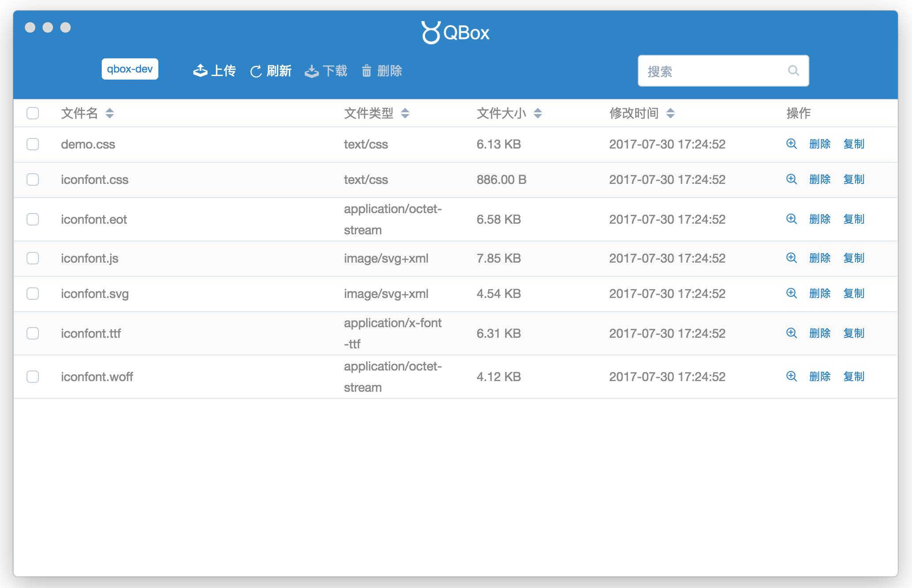Preview iconfont.svg with the zoom icon
This screenshot has width=912, height=588.
[791, 293]
